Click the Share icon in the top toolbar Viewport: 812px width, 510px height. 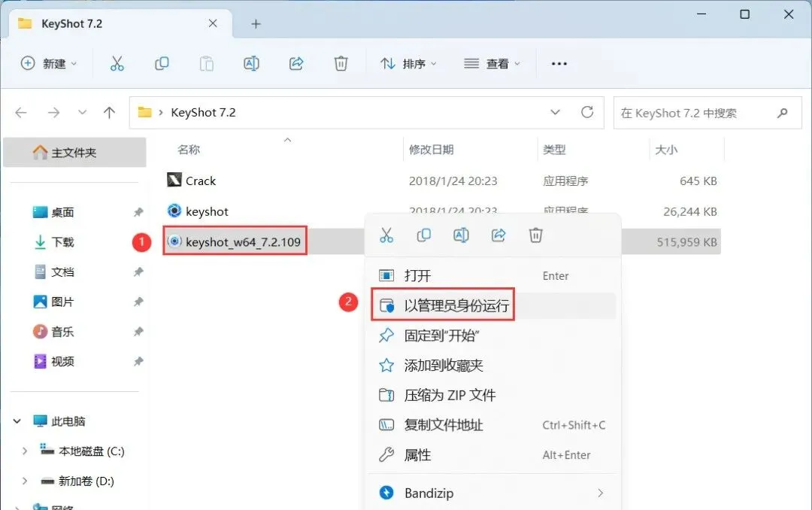pyautogui.click(x=295, y=64)
